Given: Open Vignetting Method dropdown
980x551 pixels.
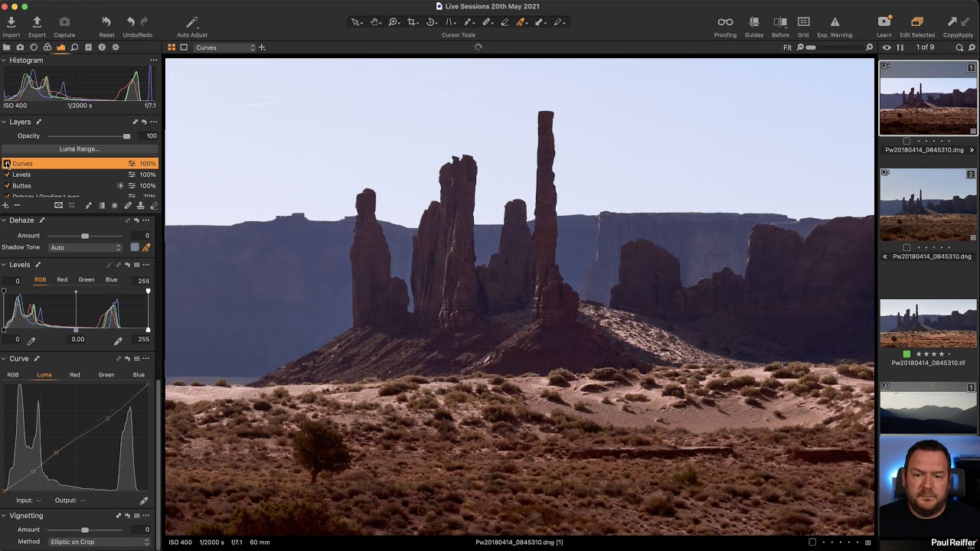Looking at the screenshot, I should [100, 542].
